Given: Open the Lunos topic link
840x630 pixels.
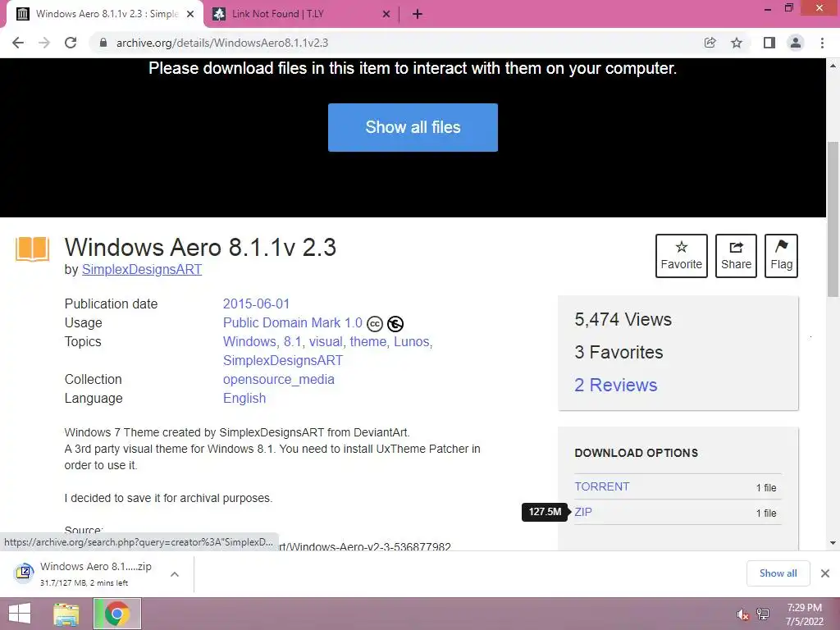Looking at the screenshot, I should coord(412,342).
